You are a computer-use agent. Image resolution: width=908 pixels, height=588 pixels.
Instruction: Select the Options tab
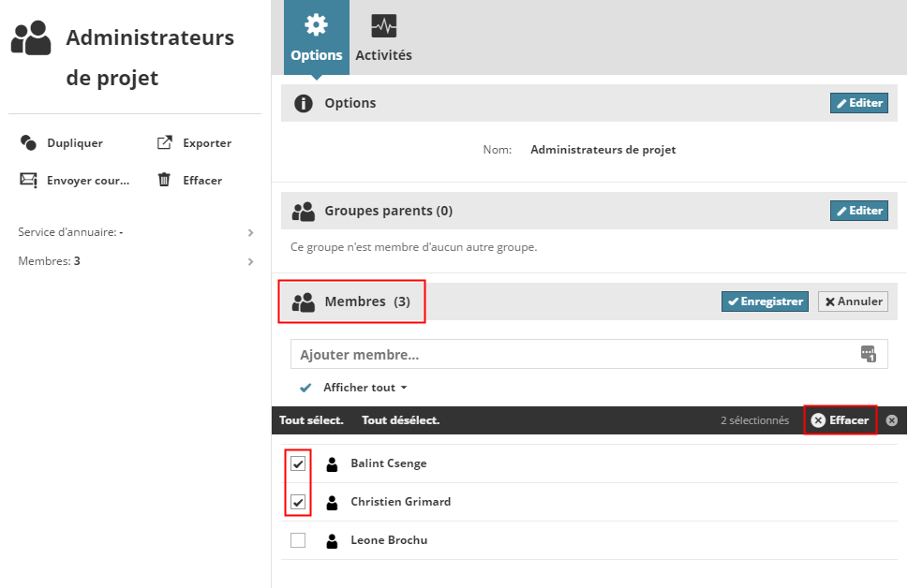coord(316,37)
